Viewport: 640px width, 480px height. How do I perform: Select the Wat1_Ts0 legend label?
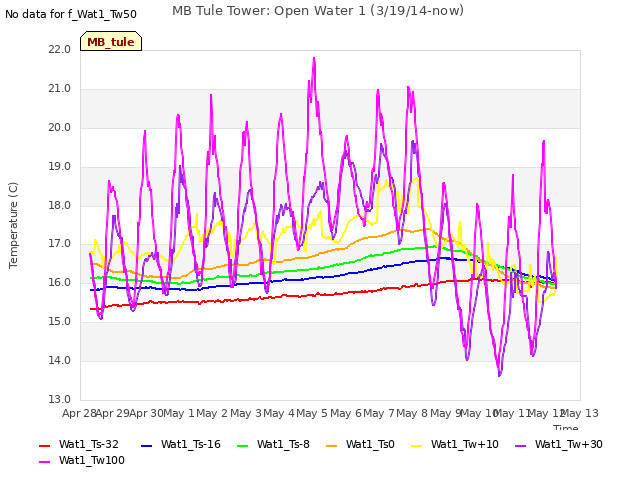370,444
